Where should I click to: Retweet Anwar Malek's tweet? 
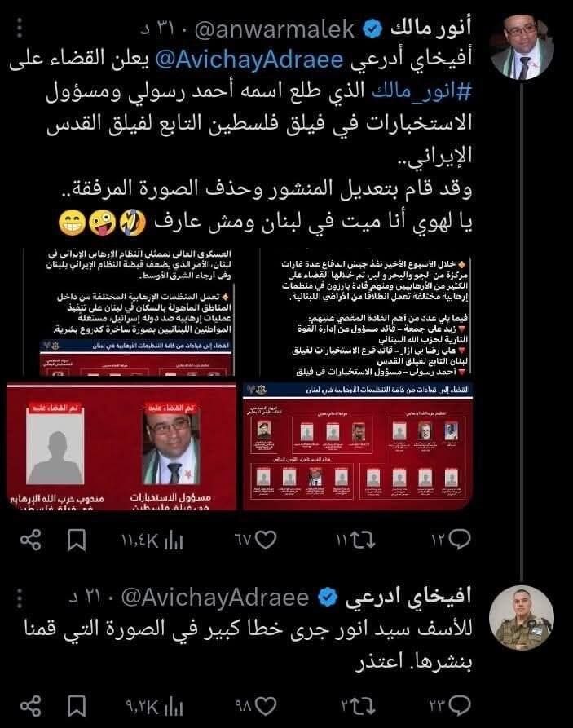(x=362, y=540)
